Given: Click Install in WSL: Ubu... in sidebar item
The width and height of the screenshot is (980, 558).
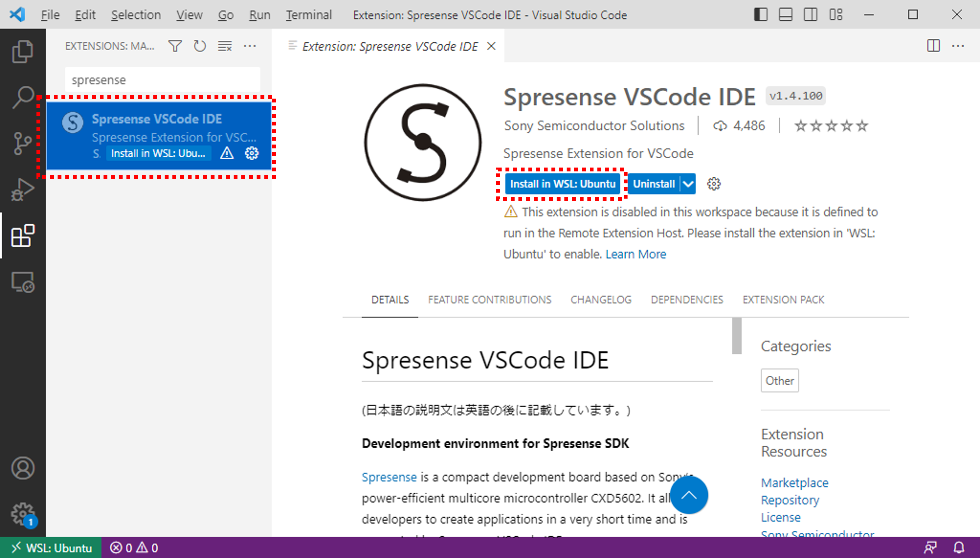Looking at the screenshot, I should (158, 153).
